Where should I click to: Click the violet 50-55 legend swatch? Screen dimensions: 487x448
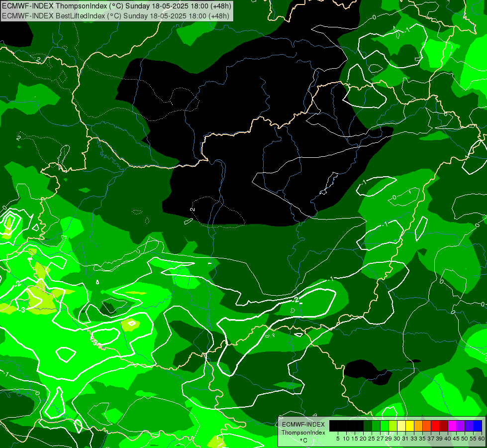point(469,426)
